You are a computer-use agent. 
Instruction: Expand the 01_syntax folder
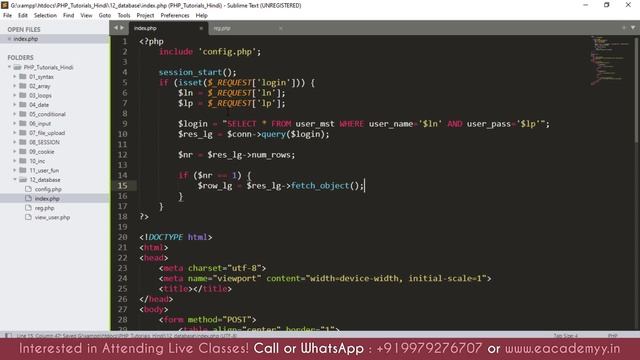15,76
